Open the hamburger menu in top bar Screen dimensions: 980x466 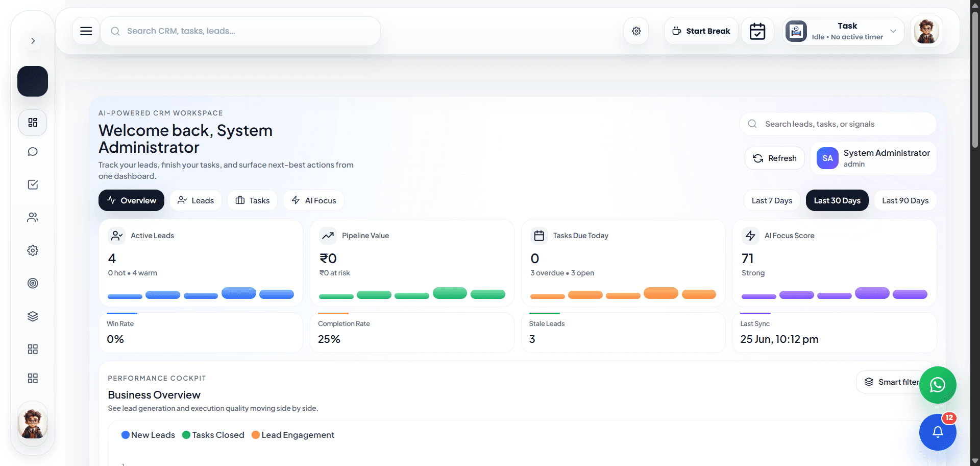pyautogui.click(x=86, y=31)
